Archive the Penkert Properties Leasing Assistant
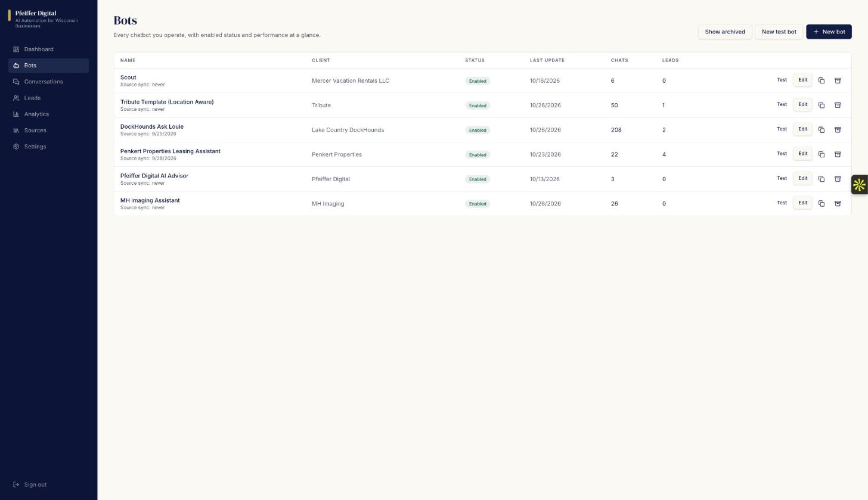The image size is (868, 500). (838, 154)
